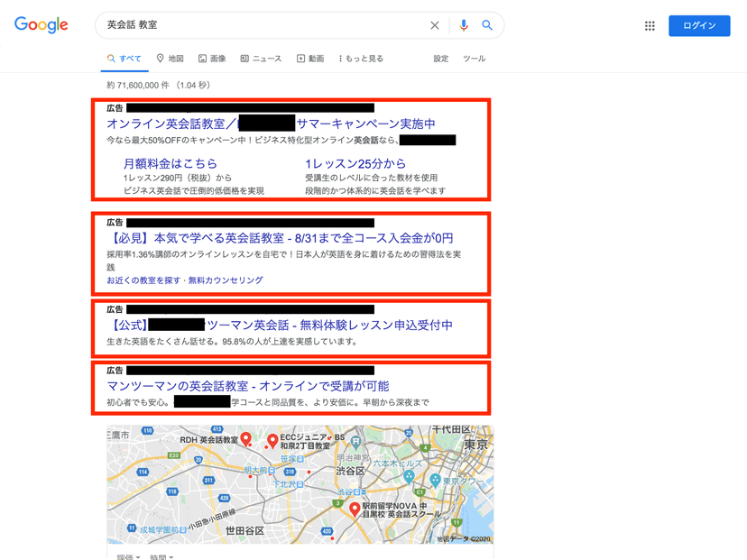Open the もっと見る menu
Image resolution: width=747 pixels, height=560 pixels.
(x=361, y=59)
